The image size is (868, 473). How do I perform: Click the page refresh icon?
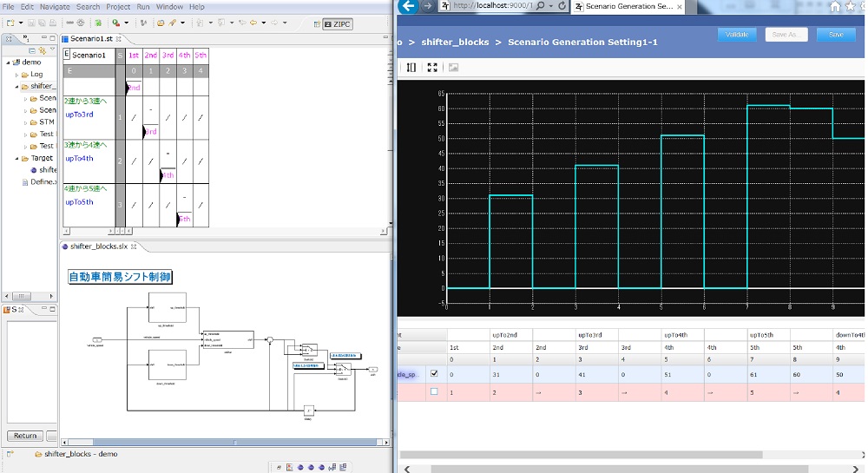(562, 6)
